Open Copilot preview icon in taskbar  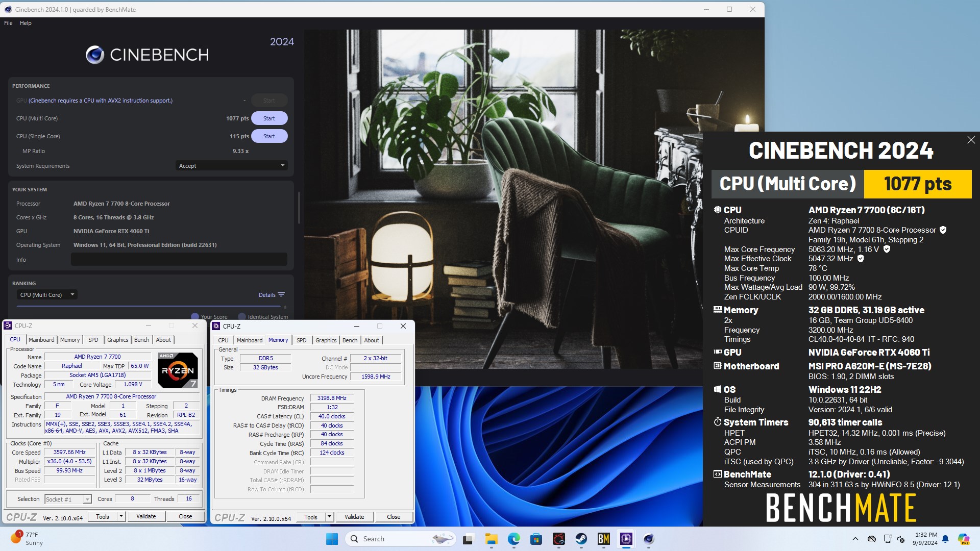coord(964,539)
